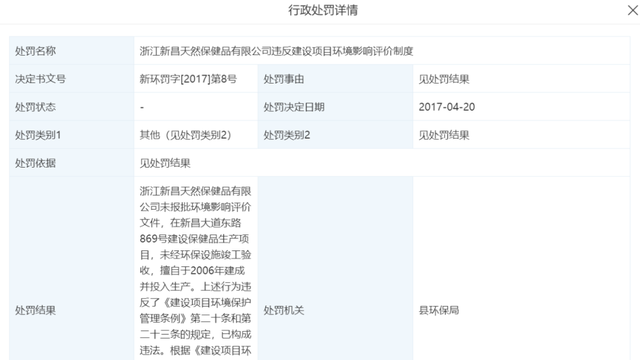Click the 处罚机关 label
The width and height of the screenshot is (640, 360).
tap(284, 310)
